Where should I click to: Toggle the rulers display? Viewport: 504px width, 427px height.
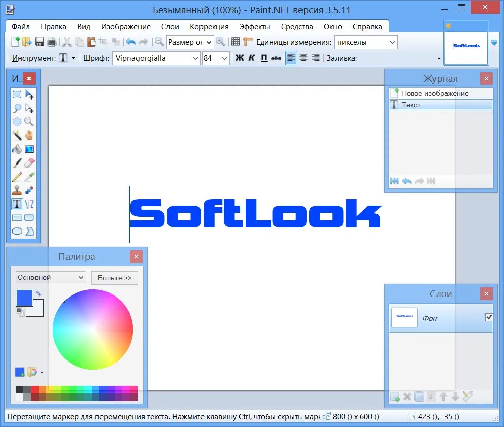pos(248,42)
